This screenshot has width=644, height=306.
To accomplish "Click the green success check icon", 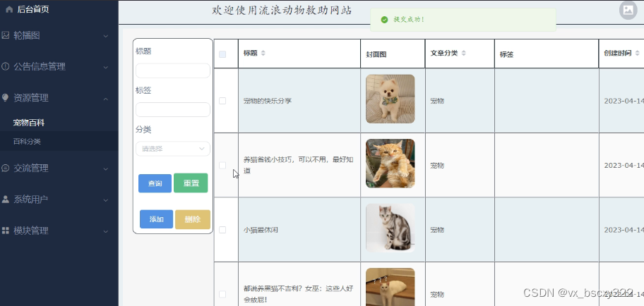I will 384,20.
